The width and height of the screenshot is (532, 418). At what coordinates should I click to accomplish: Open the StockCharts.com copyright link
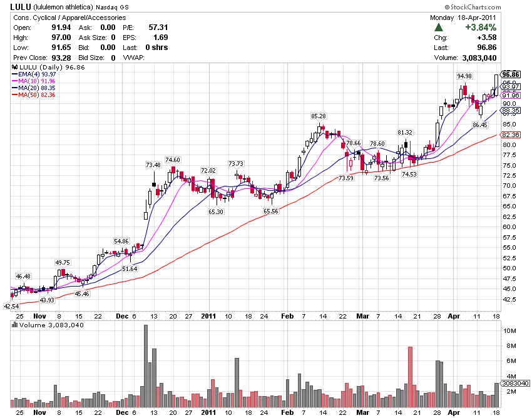pos(473,7)
